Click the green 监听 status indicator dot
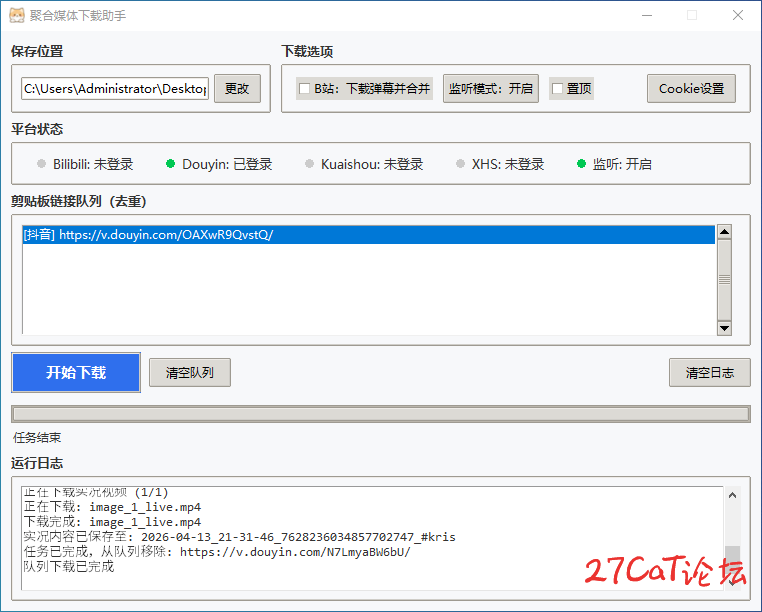This screenshot has height=612, width=762. (x=581, y=164)
